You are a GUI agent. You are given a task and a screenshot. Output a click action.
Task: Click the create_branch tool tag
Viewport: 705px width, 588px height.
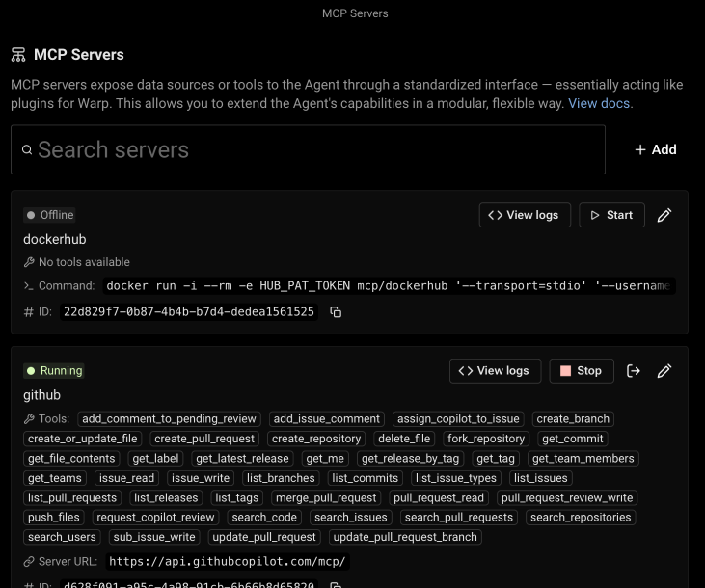pos(573,419)
